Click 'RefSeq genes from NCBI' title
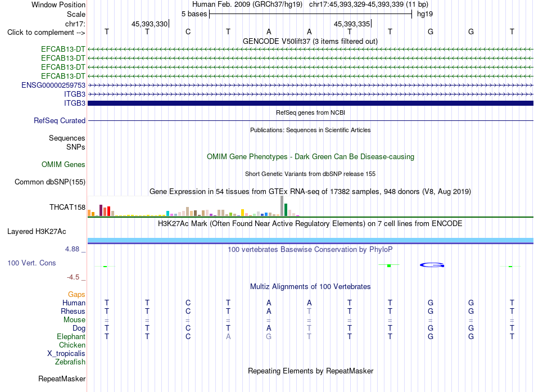Screen dimensions: 534x392 pos(311,112)
